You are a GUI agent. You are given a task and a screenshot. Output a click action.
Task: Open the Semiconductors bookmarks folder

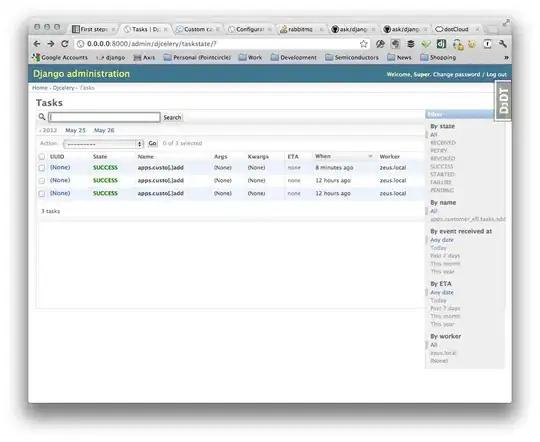click(x=352, y=58)
